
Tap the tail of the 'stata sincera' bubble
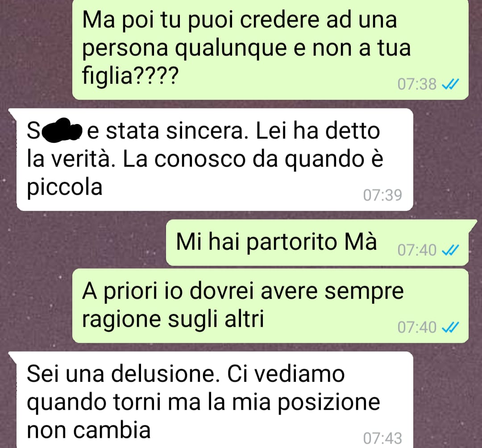pos(13,113)
